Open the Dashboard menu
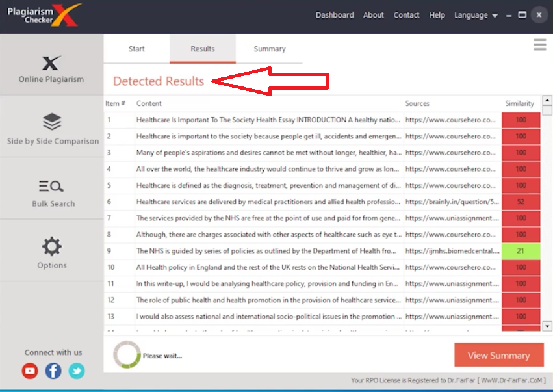Viewport: 553px width, 392px height. click(335, 15)
